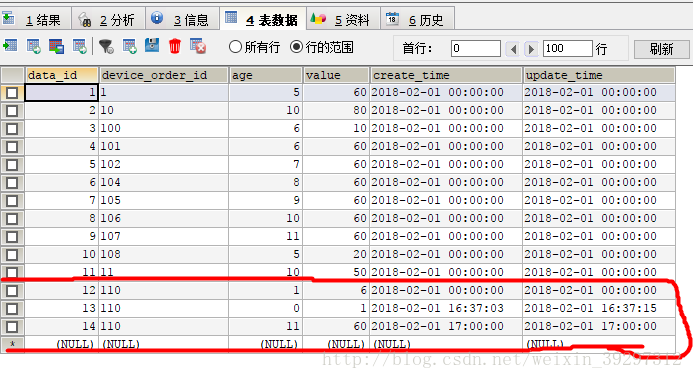Click device_order_id cell 108
This screenshot has width=693, height=379.
(164, 254)
